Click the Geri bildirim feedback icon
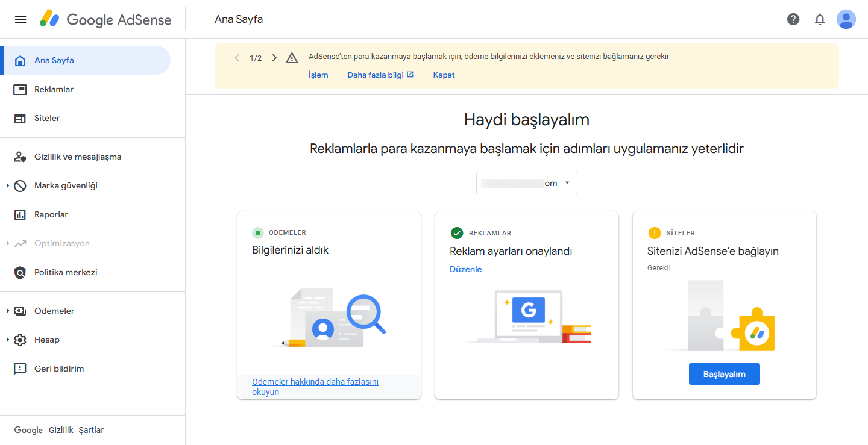The height and width of the screenshot is (445, 868). tap(20, 369)
